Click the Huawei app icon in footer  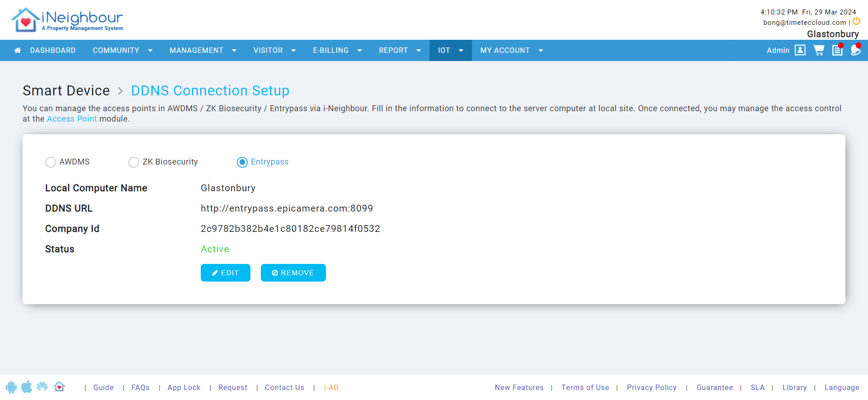click(x=42, y=386)
